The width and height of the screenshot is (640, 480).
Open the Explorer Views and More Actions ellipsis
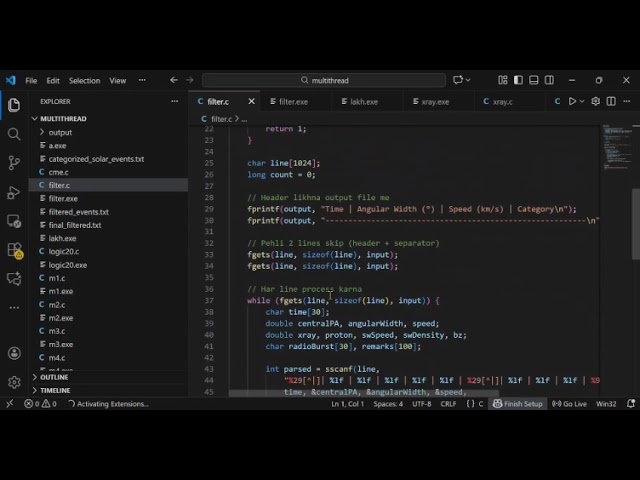[x=175, y=101]
